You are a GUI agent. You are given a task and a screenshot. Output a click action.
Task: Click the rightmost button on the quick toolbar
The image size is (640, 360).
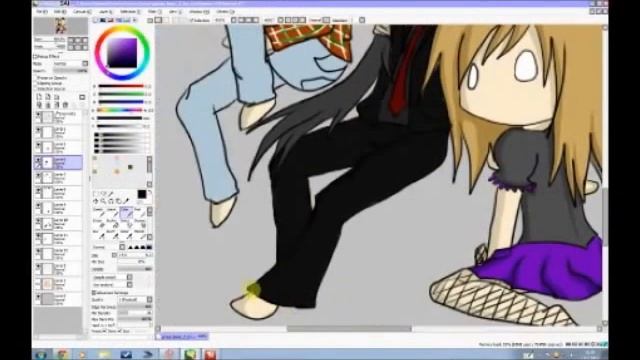click(362, 20)
